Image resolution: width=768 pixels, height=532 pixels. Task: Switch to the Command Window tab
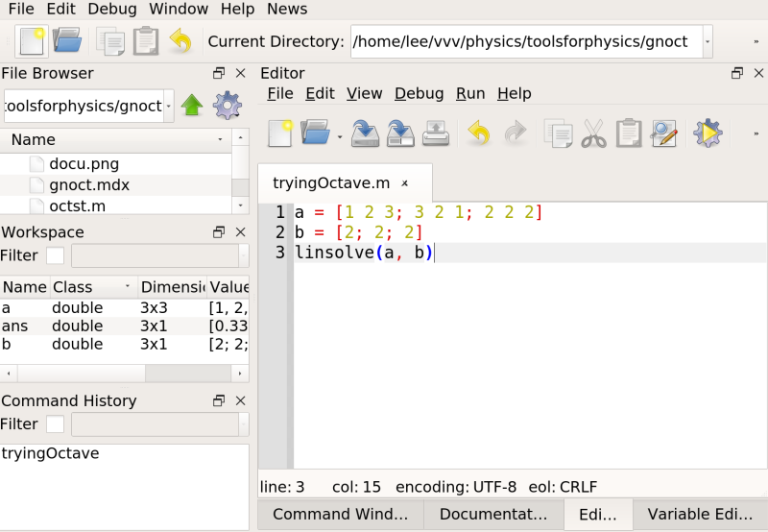coord(340,514)
